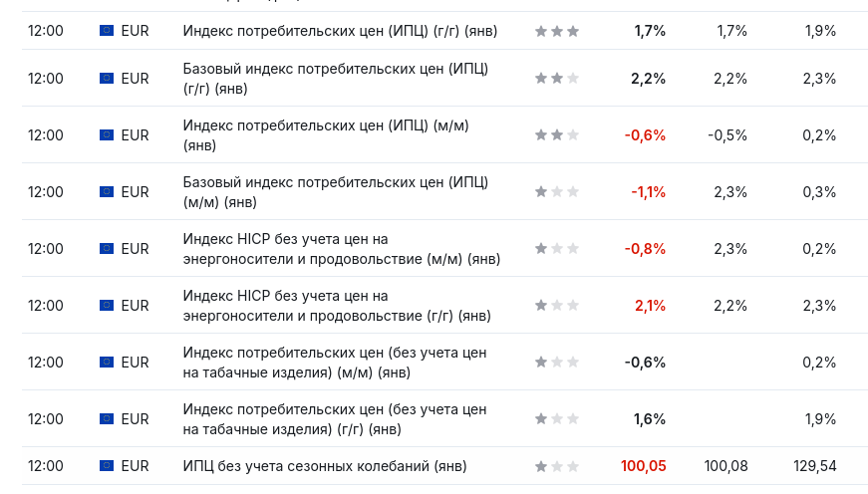Click the star rating in the seasonally unadjusted ИПЦ row

point(557,466)
